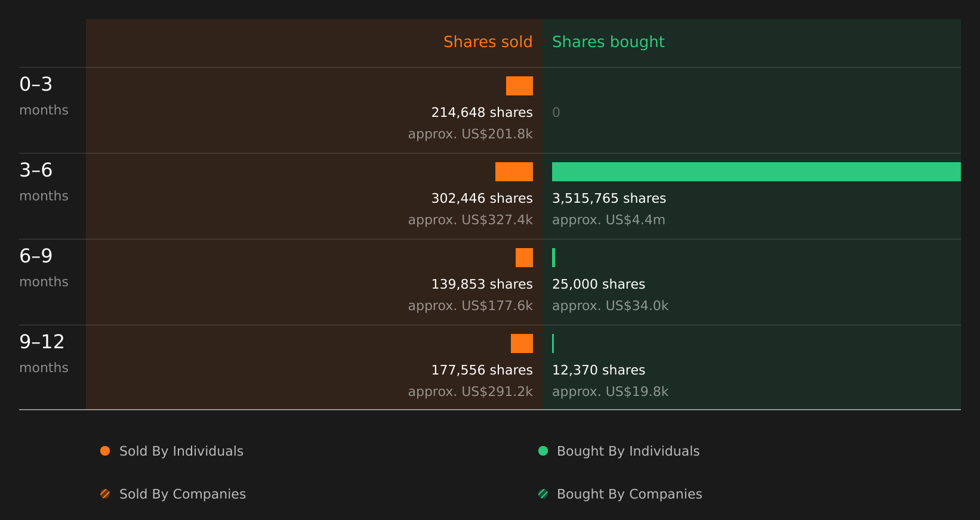The width and height of the screenshot is (980, 520).
Task: Click the approx. US$291.2k amount
Action: tap(470, 391)
